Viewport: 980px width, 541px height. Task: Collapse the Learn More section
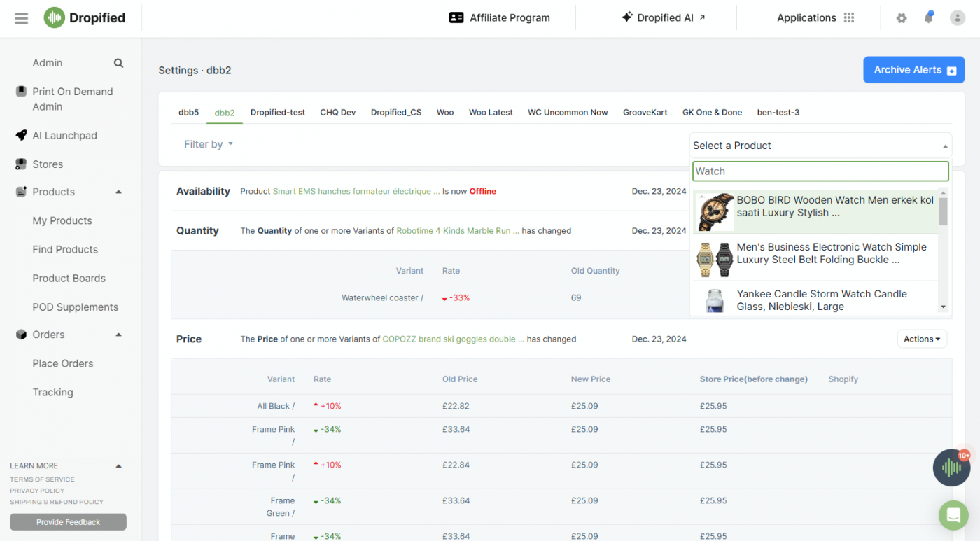click(118, 466)
